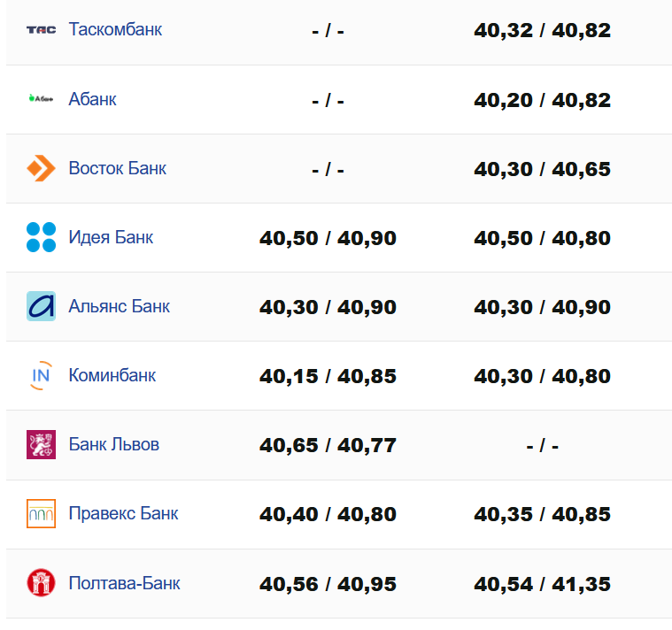Screen dimensions: 672x630
Task: Click the Банк Львов lion logo
Action: 41,444
